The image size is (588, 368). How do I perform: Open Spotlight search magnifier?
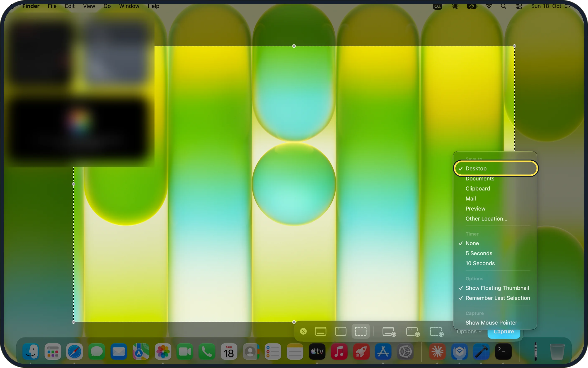tap(504, 6)
